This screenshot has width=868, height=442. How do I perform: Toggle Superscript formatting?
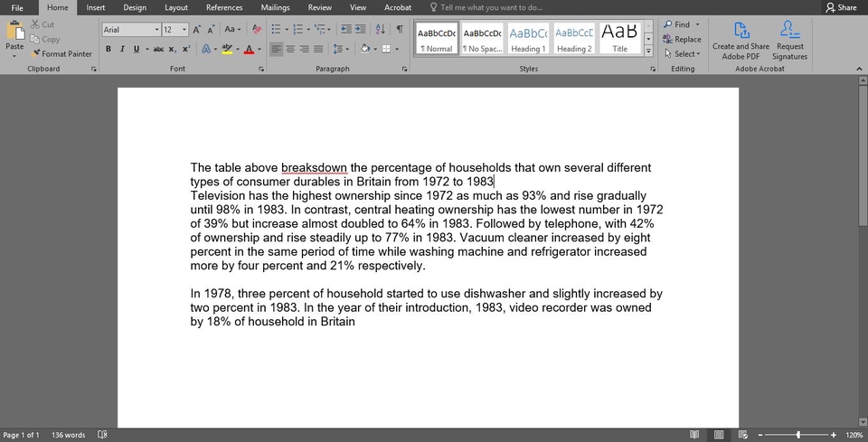click(186, 49)
